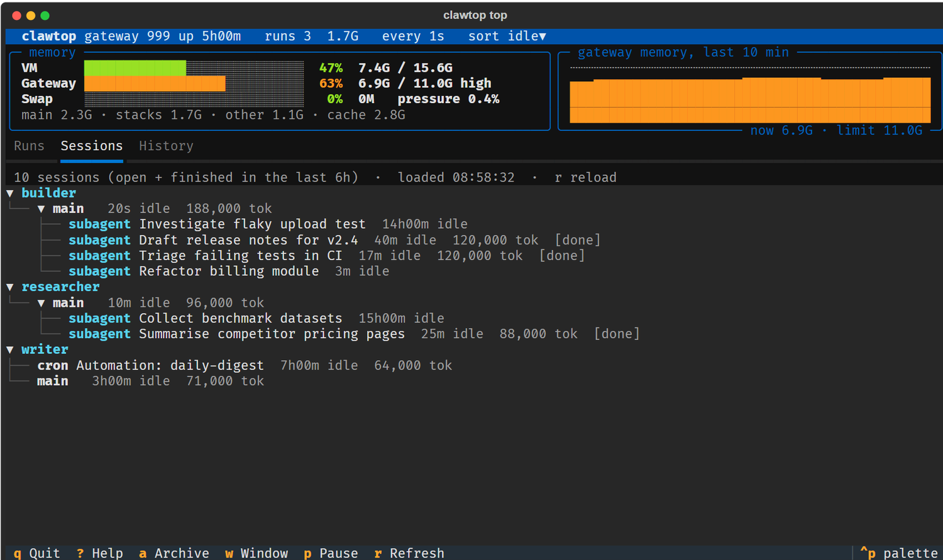Click the 'loaded 08:58:32' timestamp
Screen dimensions: 943x560
(x=456, y=177)
